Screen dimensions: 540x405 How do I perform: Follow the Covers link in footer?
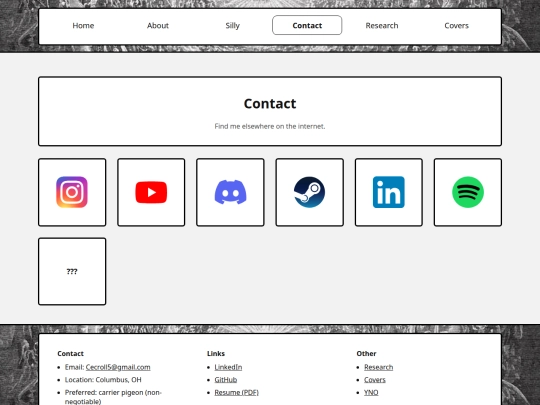point(375,380)
